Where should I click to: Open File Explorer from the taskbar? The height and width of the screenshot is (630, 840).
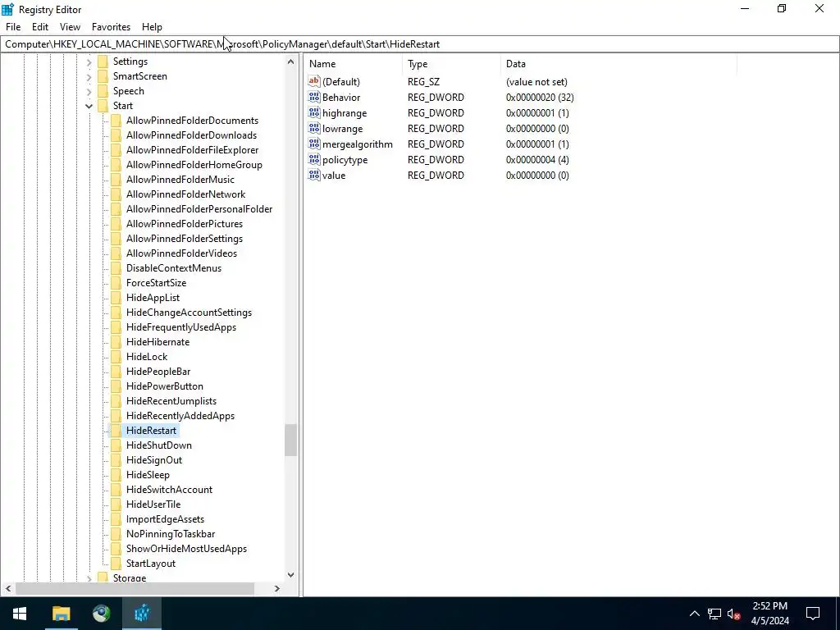61,614
